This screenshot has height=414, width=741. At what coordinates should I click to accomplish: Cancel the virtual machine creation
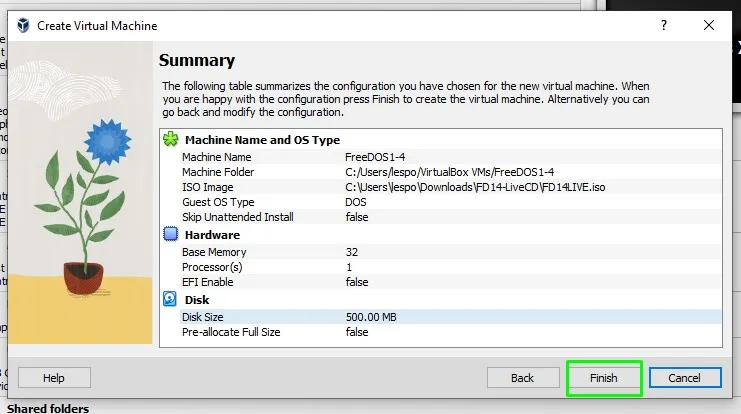[x=685, y=378]
